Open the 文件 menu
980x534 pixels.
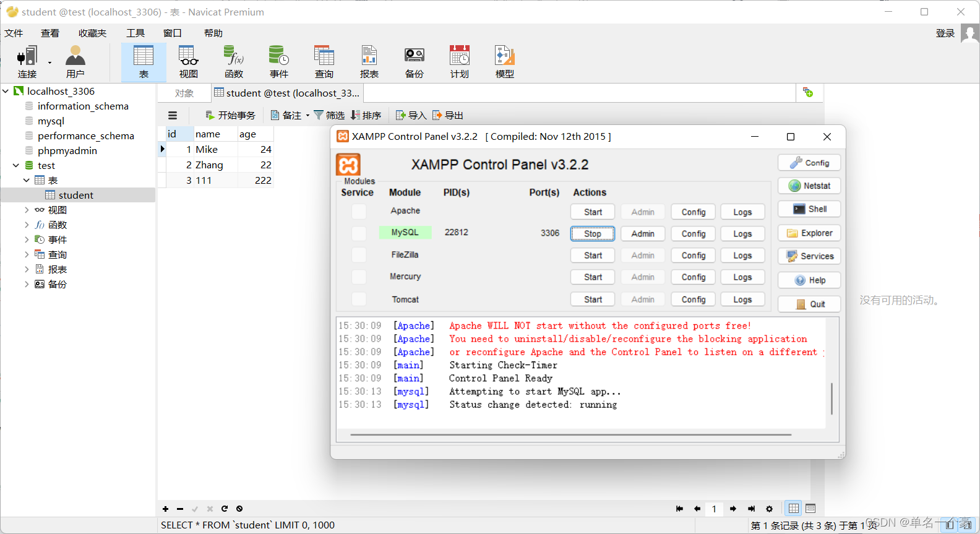(x=14, y=33)
